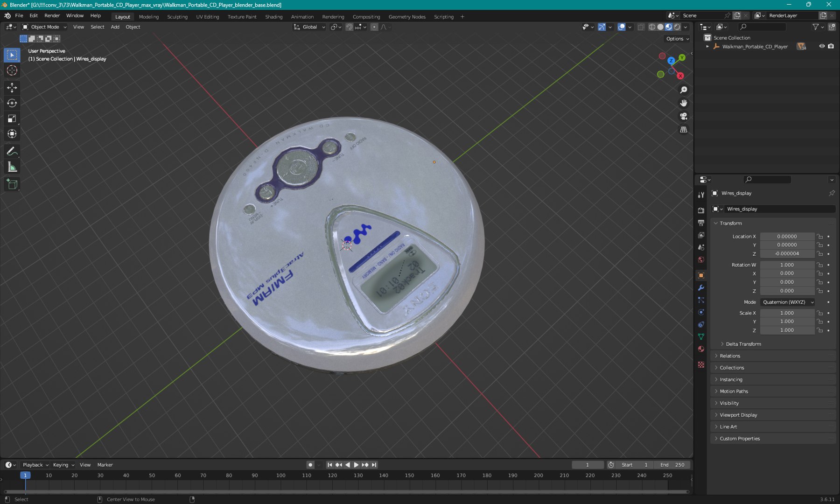Expand the Delta Transform section

[x=743, y=344]
